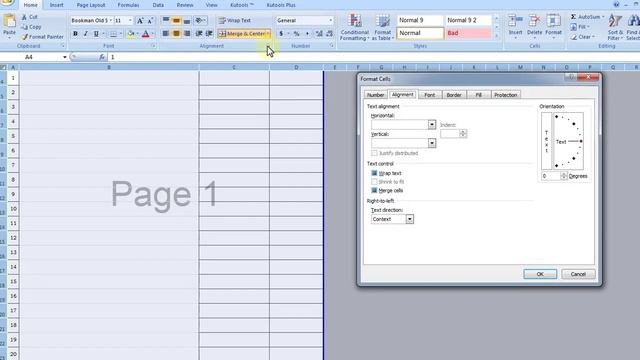Viewport: 640px width, 360px height.
Task: Click the Decrease Indent icon
Action: point(199,33)
